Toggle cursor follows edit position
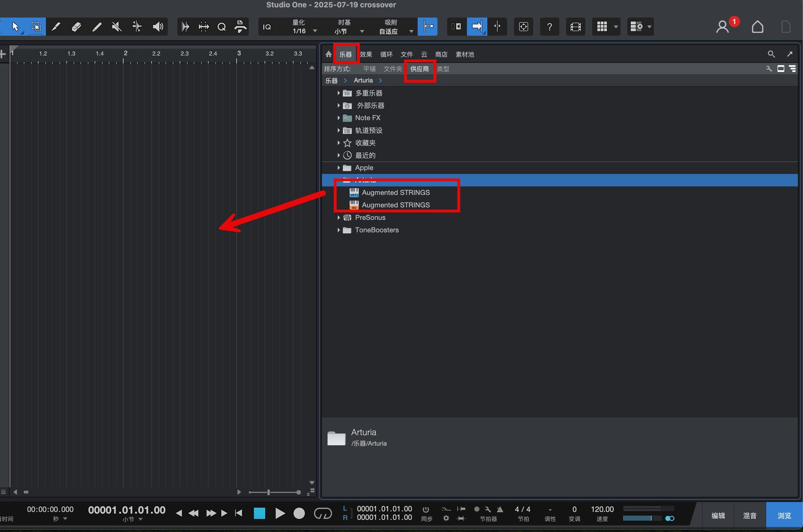The image size is (803, 532). coord(497,27)
